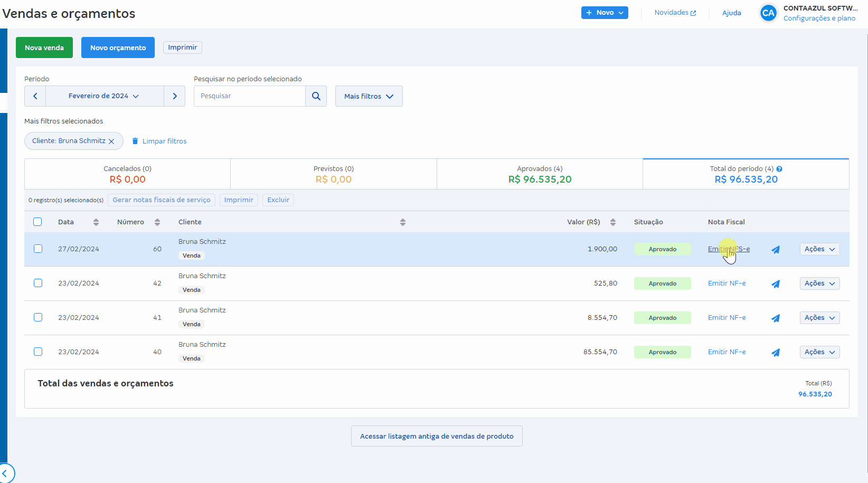Screen dimensions: 868x483
Task: Select the checkbox for sale number 60
Action: point(38,249)
